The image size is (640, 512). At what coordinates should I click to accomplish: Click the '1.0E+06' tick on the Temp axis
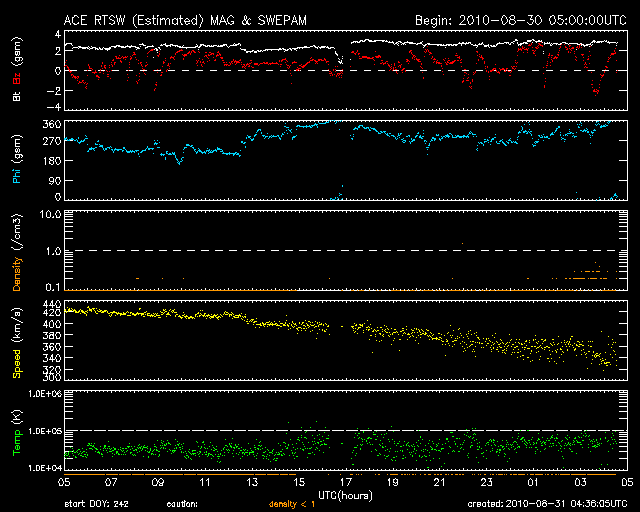pos(45,394)
